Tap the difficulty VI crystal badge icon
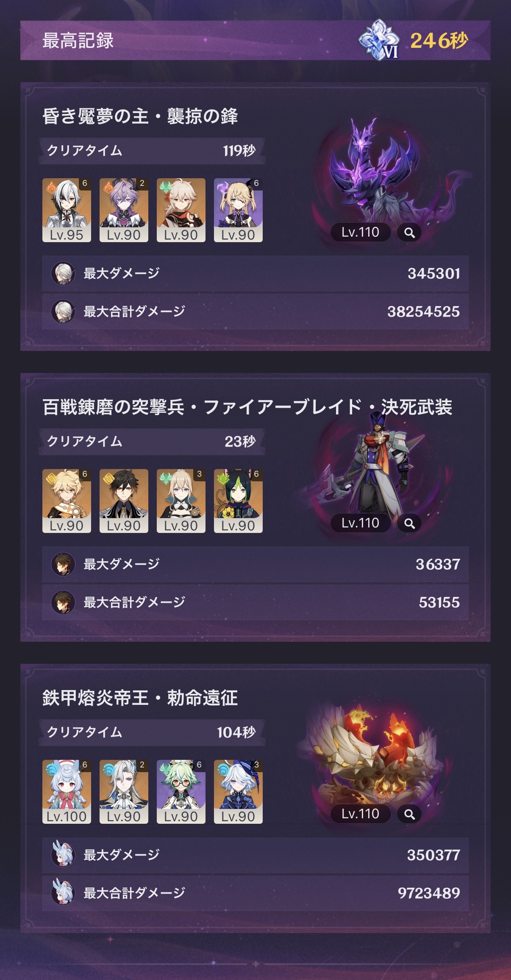511x980 pixels. click(x=379, y=40)
